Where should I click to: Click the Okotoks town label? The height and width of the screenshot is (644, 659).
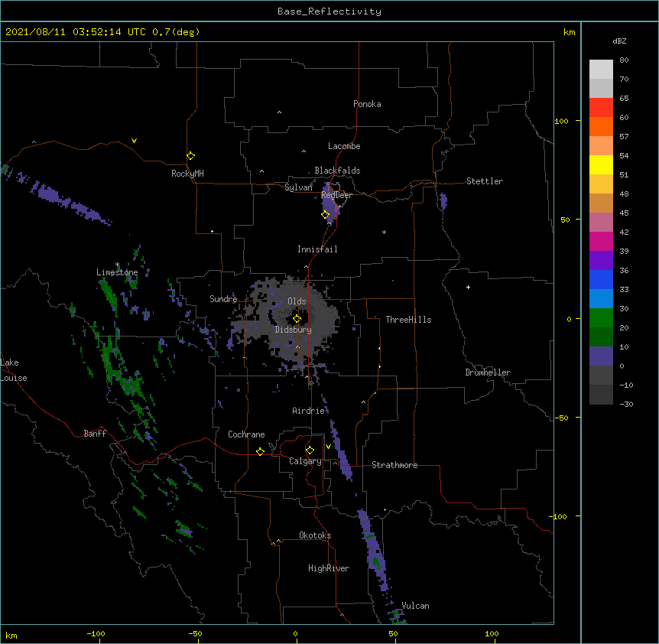click(x=315, y=535)
